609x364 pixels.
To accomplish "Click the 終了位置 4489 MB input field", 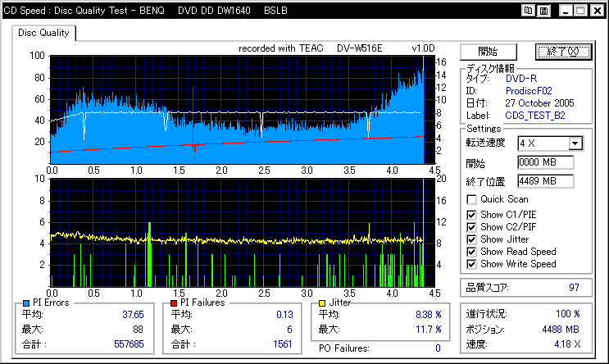I will [546, 181].
